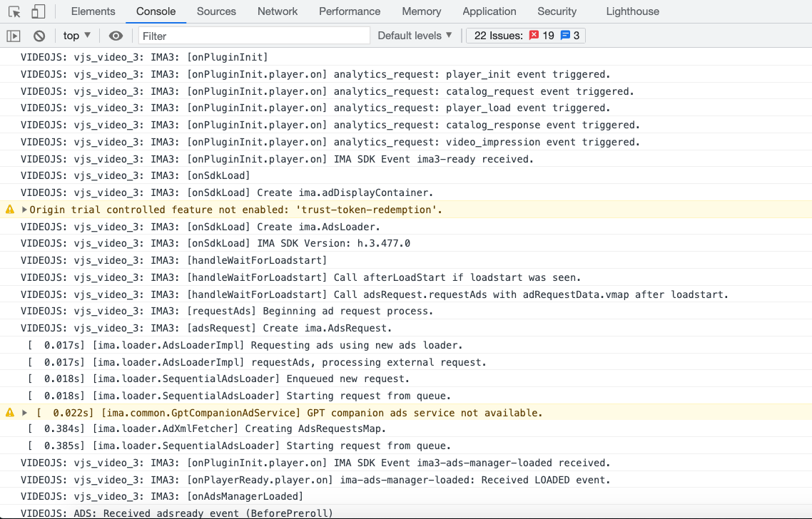Click the red error issues icon
812x519 pixels.
(x=534, y=36)
